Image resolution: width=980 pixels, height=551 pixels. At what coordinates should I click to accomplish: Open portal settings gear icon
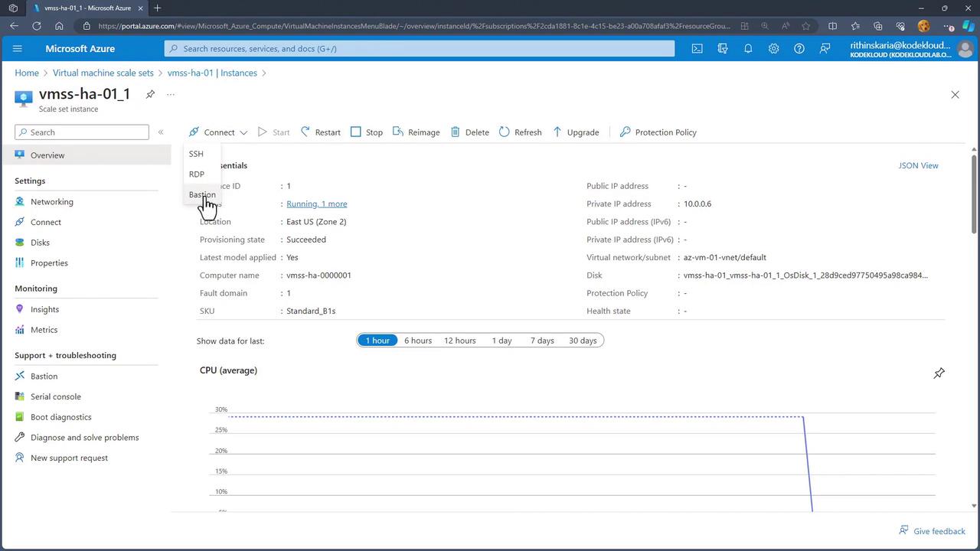tap(773, 48)
